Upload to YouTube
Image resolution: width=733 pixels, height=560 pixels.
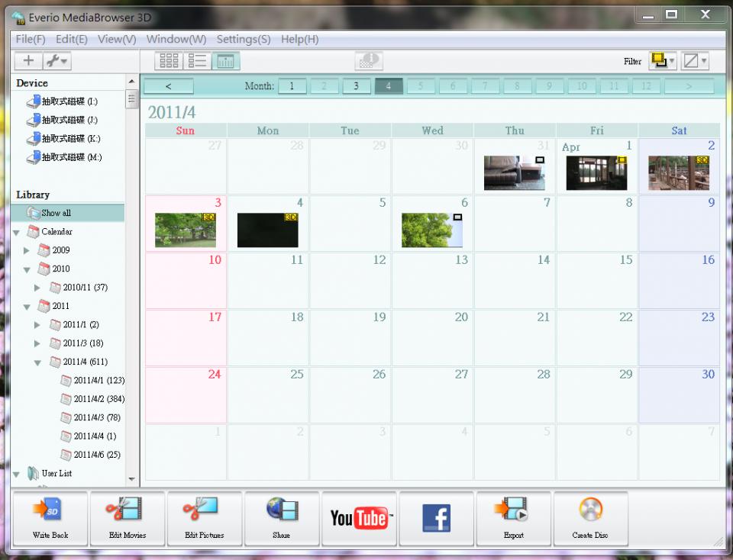[x=359, y=519]
